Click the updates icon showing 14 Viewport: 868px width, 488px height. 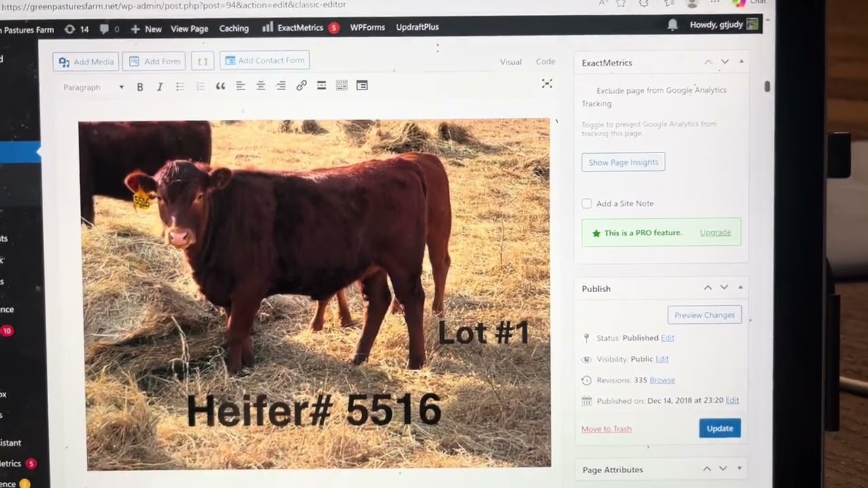pyautogui.click(x=77, y=29)
